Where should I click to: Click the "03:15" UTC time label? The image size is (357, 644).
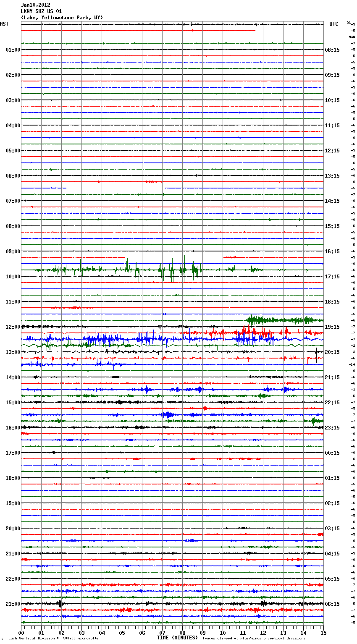(332, 529)
